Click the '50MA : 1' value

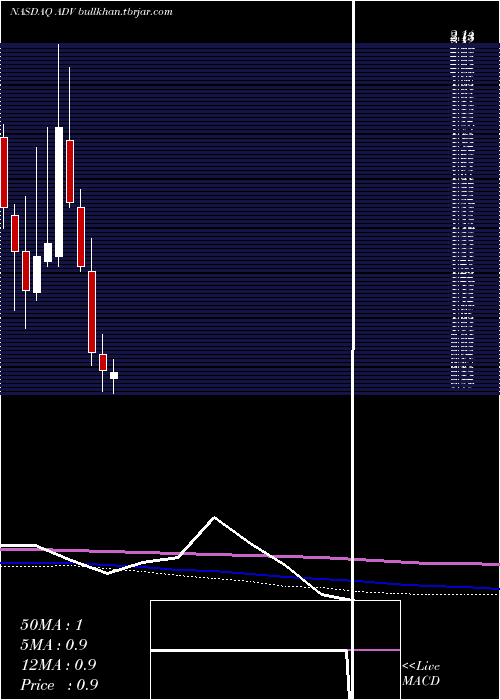click(x=51, y=625)
